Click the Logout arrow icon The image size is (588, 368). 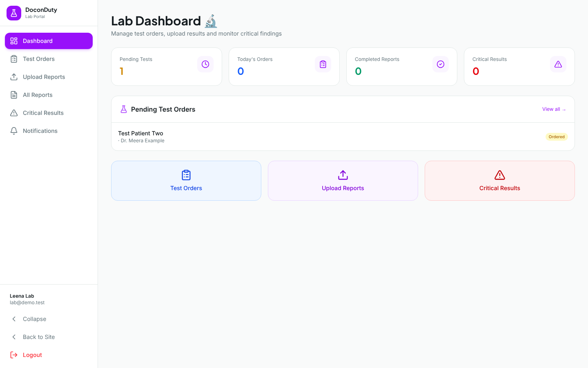click(x=14, y=355)
